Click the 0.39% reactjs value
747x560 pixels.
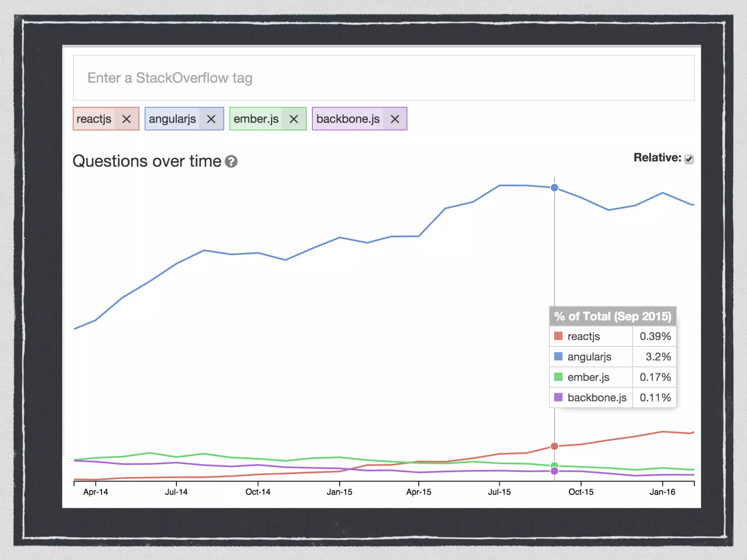click(655, 336)
